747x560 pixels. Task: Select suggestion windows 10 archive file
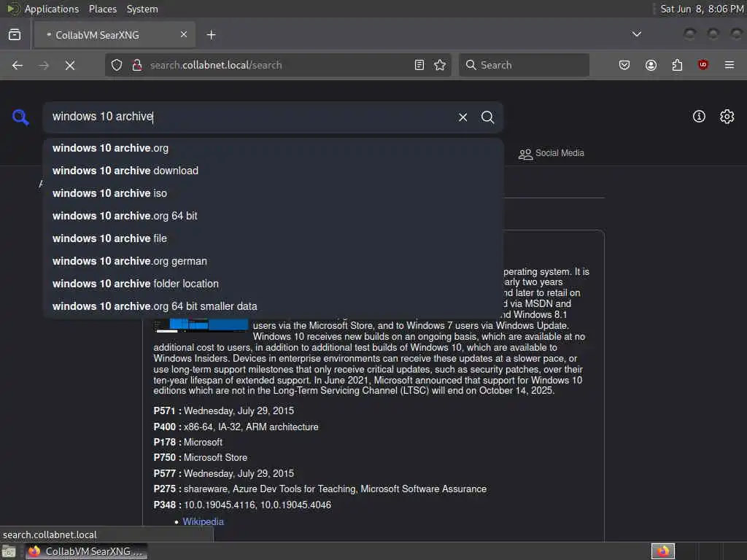coord(273,238)
